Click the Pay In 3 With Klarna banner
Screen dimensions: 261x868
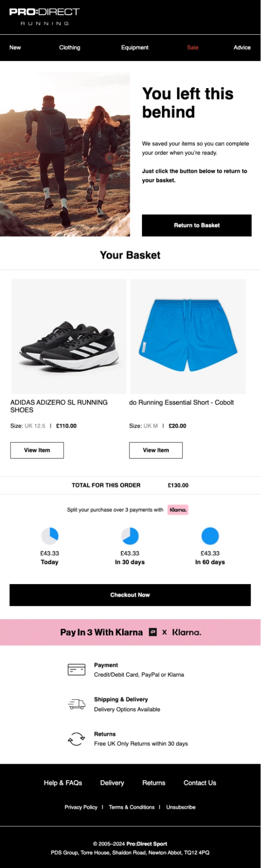pos(130,632)
